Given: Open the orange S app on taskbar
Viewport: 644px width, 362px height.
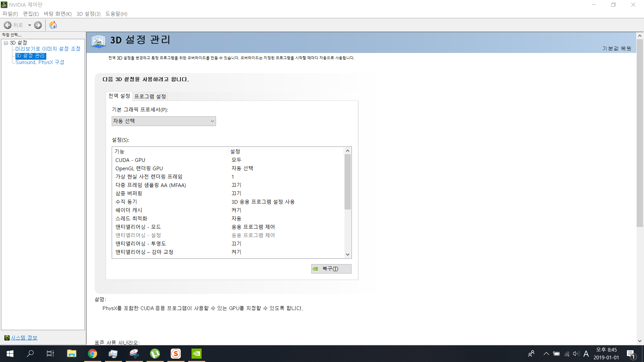Looking at the screenshot, I should (176, 354).
